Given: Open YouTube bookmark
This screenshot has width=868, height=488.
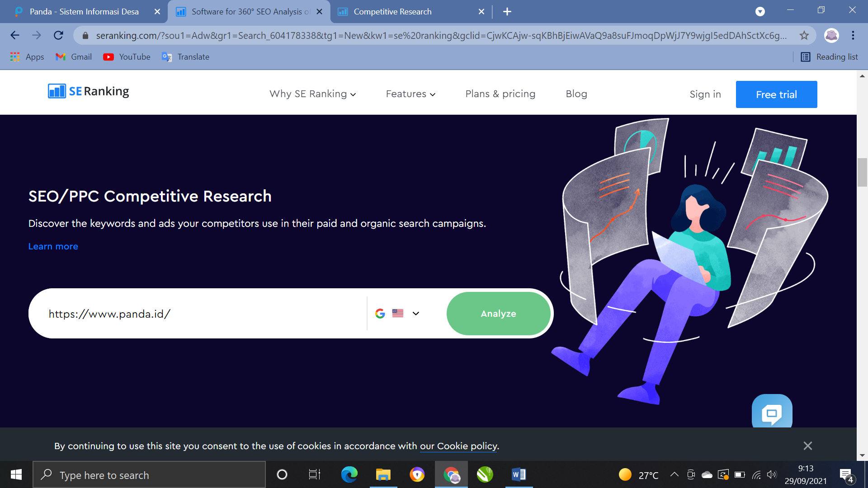Looking at the screenshot, I should click(127, 57).
